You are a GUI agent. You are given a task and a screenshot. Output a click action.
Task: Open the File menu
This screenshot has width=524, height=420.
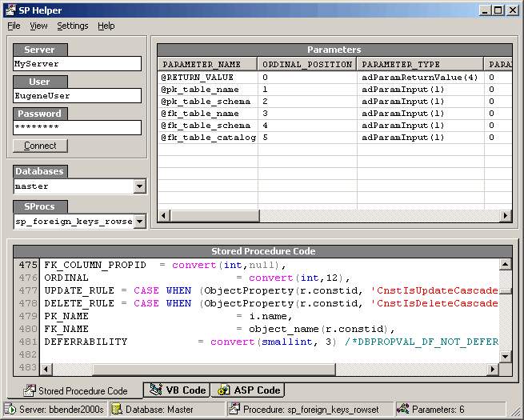[14, 26]
